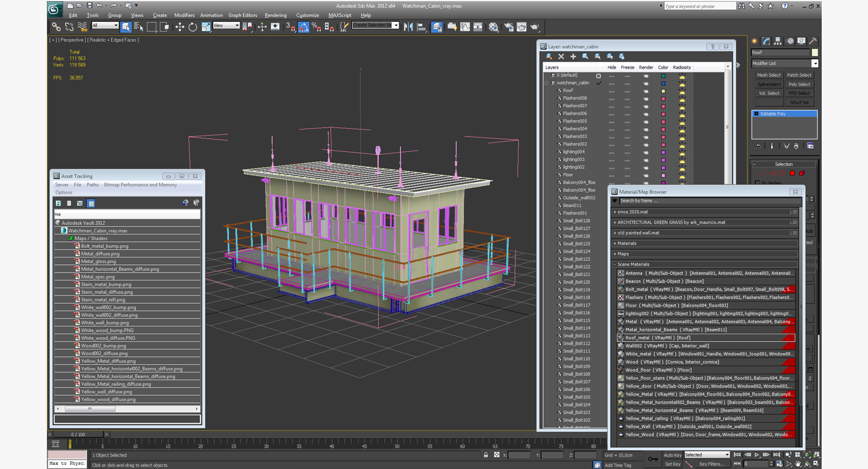Click Refresh icon in Asset Tracking
Viewport: 868px width, 469px height.
[x=59, y=203]
